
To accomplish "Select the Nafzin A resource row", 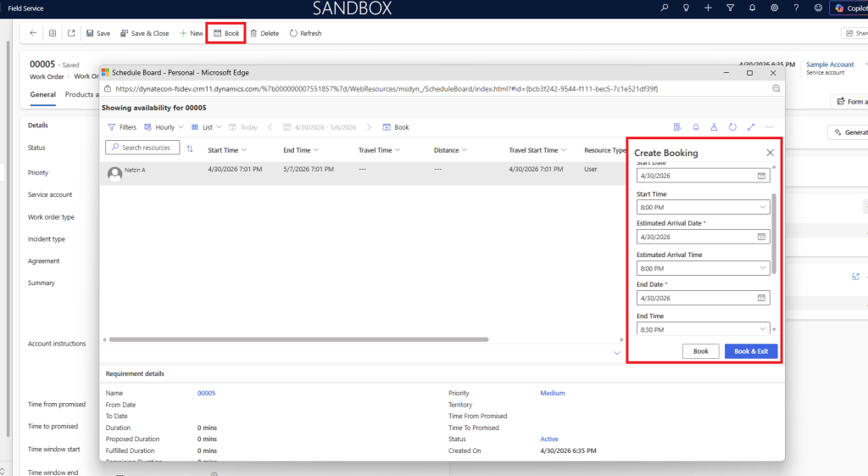I will (x=363, y=173).
